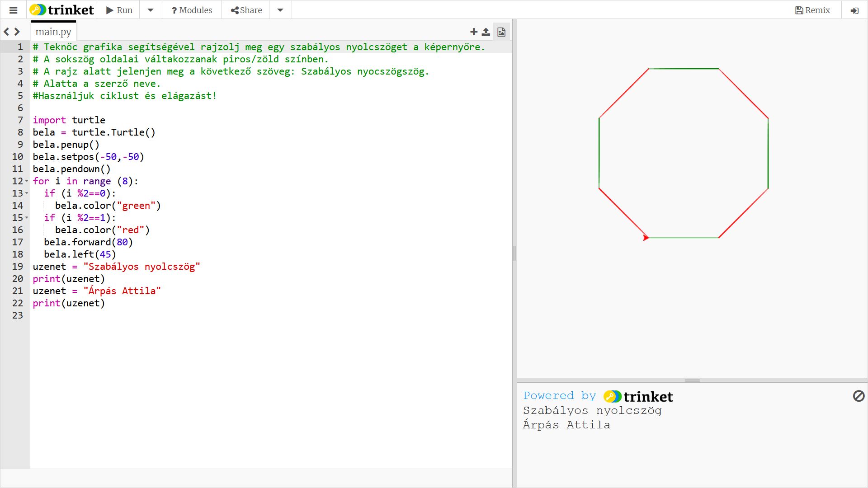
Task: Open the Run options dropdown arrow
Action: click(x=151, y=10)
